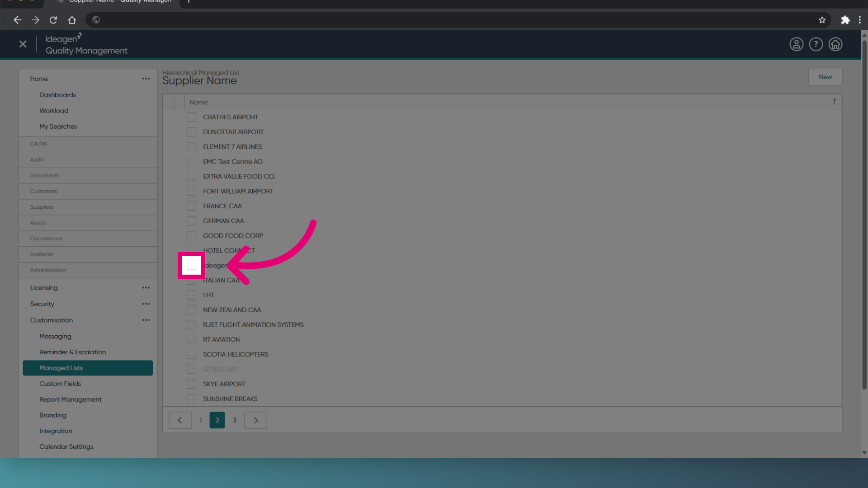Tick the NEW ZEALAND CAA checkbox
Screen dimensions: 868x488
click(x=192, y=310)
